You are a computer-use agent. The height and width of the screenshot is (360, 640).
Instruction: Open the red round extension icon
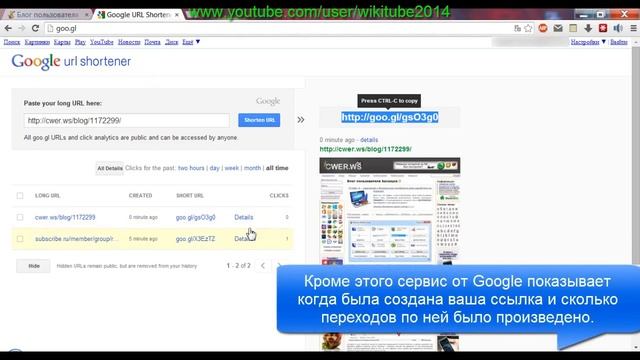coord(543,28)
